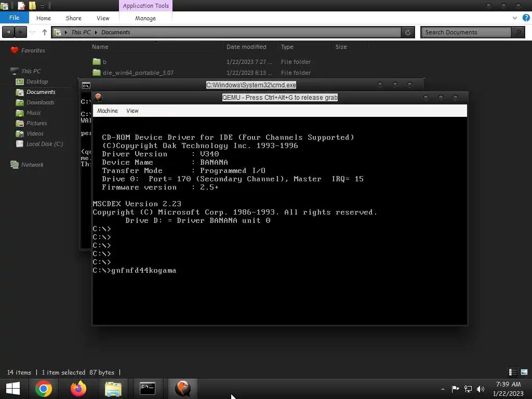Open the recent locations dropdown arrow
The image size is (532, 399).
click(x=33, y=32)
